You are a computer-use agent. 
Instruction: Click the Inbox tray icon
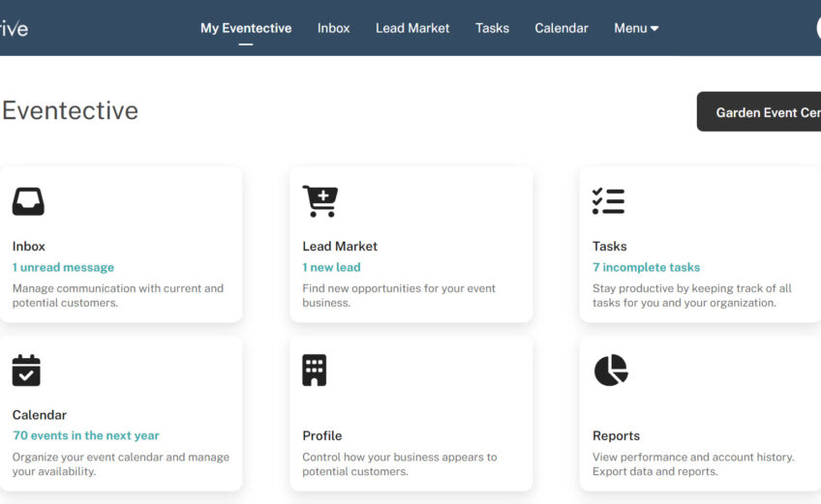[x=28, y=201]
